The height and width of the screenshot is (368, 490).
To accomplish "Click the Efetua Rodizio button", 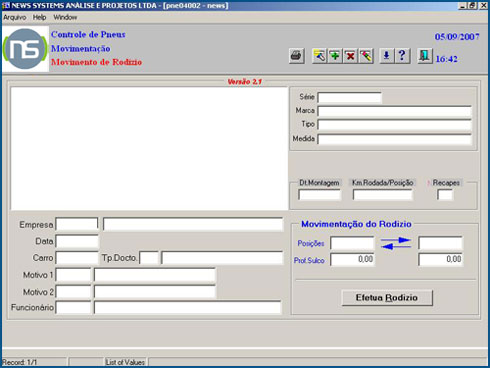I will pyautogui.click(x=387, y=297).
